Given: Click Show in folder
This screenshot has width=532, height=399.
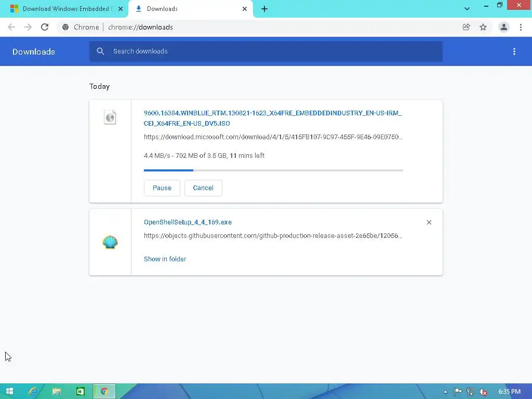Looking at the screenshot, I should click(165, 259).
